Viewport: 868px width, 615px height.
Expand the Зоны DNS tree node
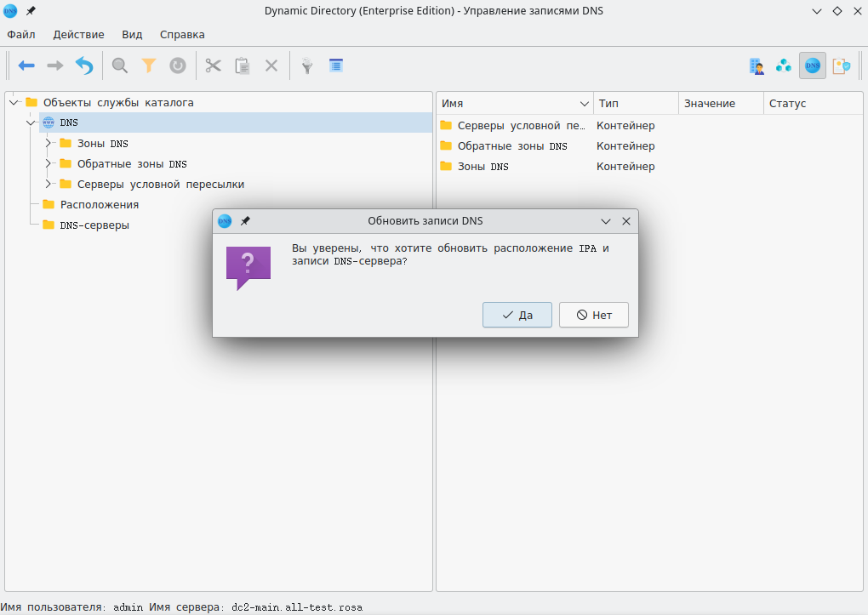49,143
